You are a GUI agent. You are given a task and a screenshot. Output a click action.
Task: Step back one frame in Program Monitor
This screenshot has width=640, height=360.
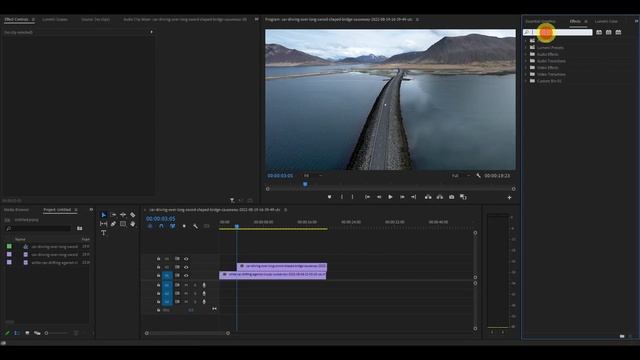click(379, 197)
